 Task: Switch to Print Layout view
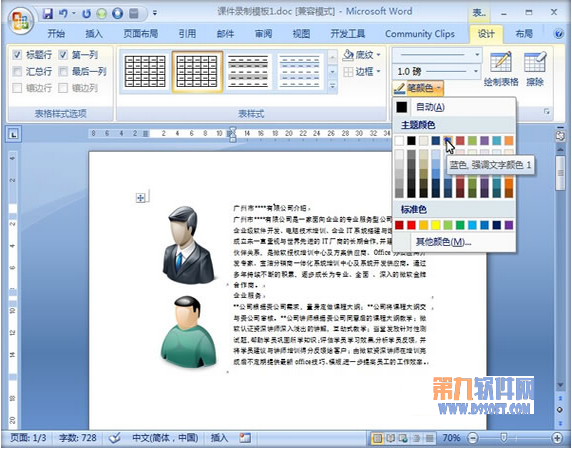tap(378, 438)
